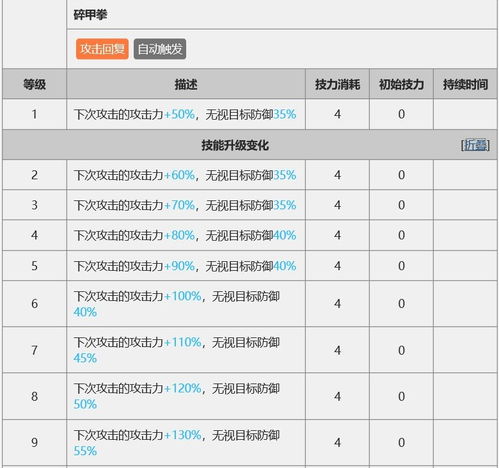
Task: Select level 2 description with +60%
Action: point(185,175)
